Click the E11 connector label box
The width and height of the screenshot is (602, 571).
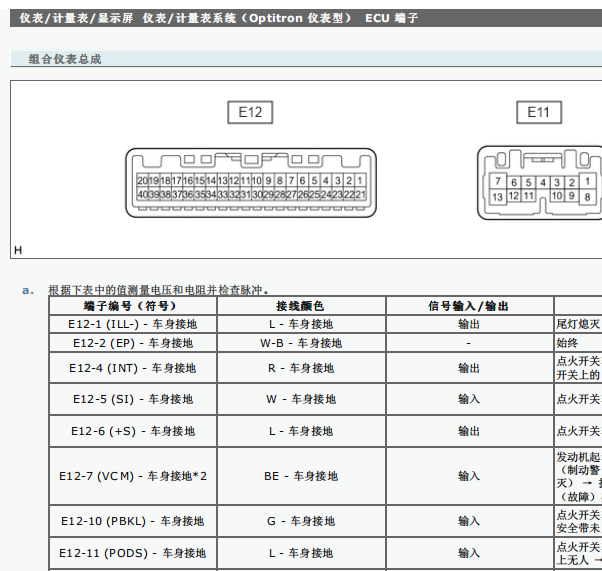point(539,112)
